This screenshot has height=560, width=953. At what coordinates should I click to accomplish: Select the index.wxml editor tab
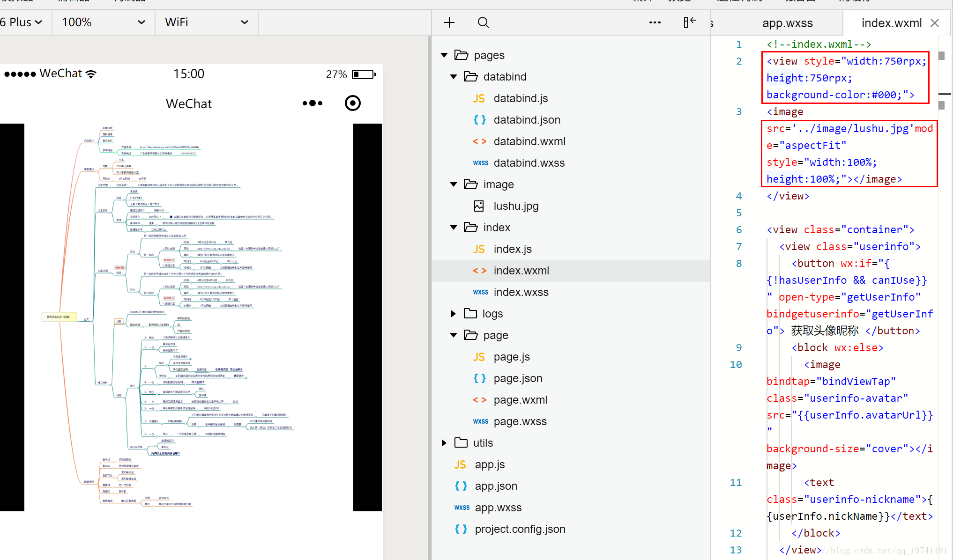click(891, 23)
